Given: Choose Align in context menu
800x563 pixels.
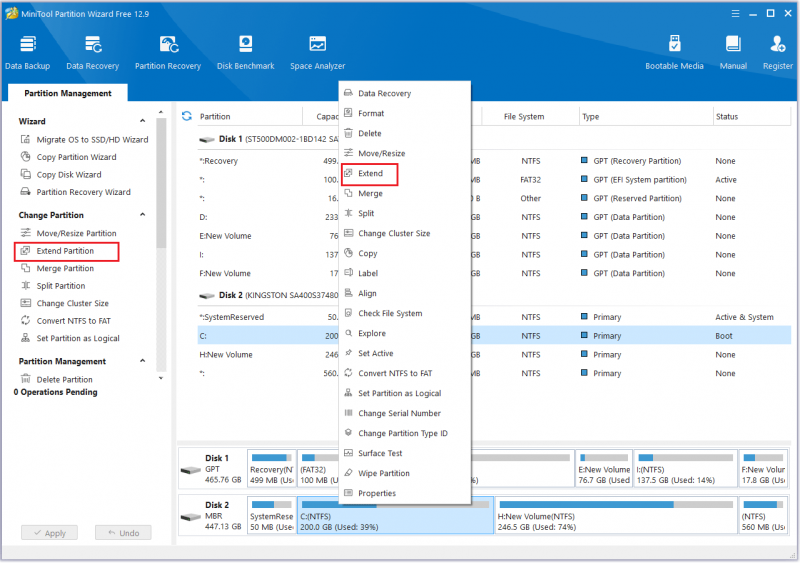Looking at the screenshot, I should click(405, 293).
